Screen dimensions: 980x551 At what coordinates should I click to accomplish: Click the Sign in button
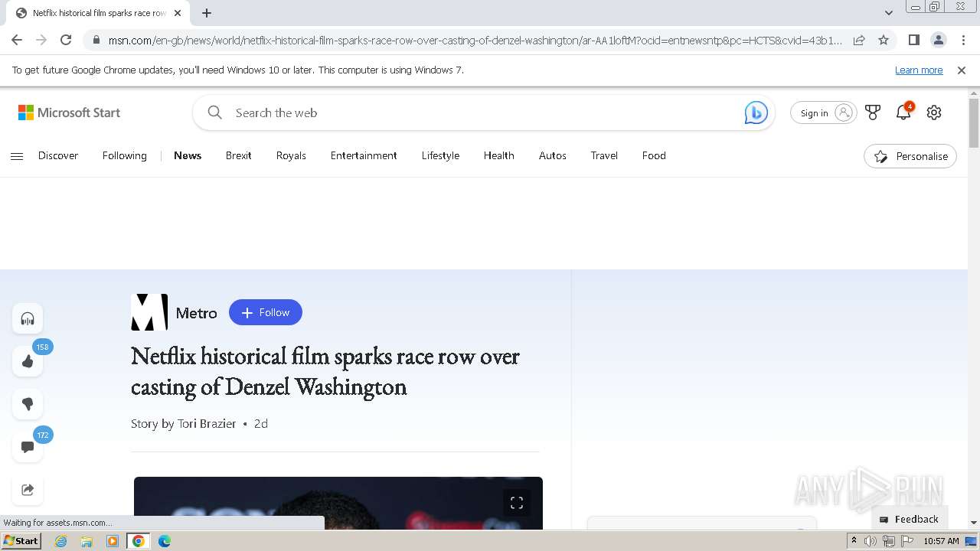[x=823, y=112]
